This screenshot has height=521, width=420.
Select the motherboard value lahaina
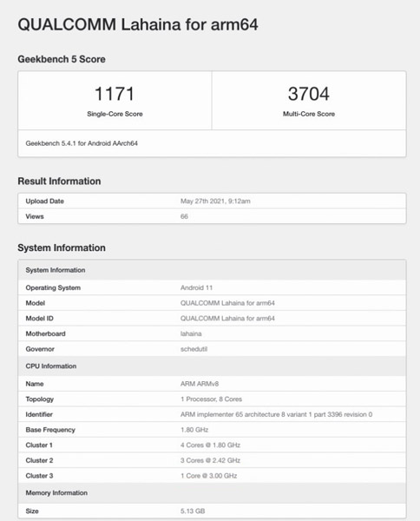(x=191, y=333)
